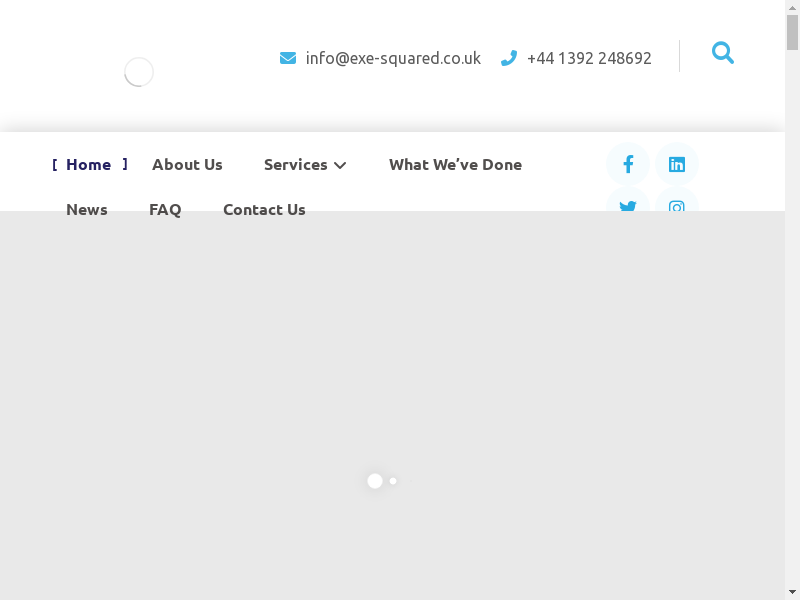Open the LinkedIn social icon

point(677,164)
